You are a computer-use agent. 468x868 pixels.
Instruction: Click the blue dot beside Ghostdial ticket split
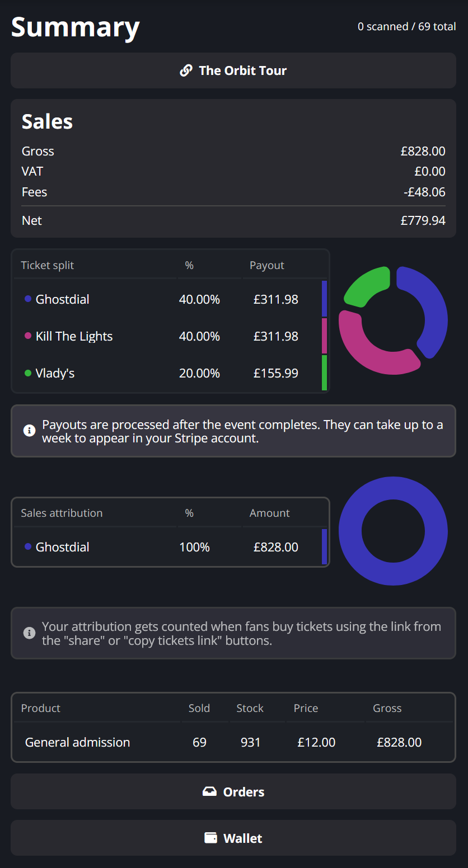point(28,299)
